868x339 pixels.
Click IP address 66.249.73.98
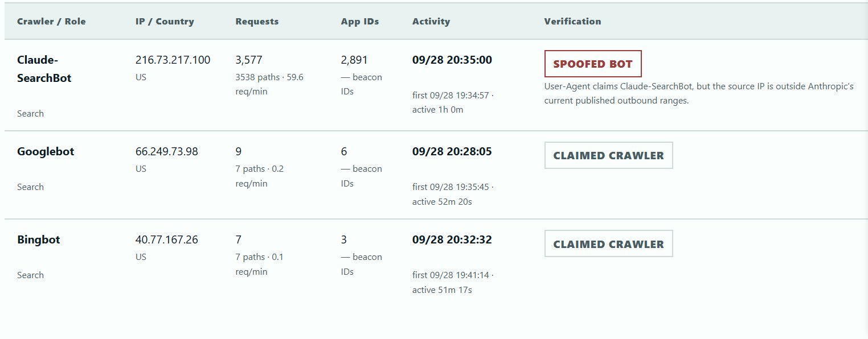[167, 151]
